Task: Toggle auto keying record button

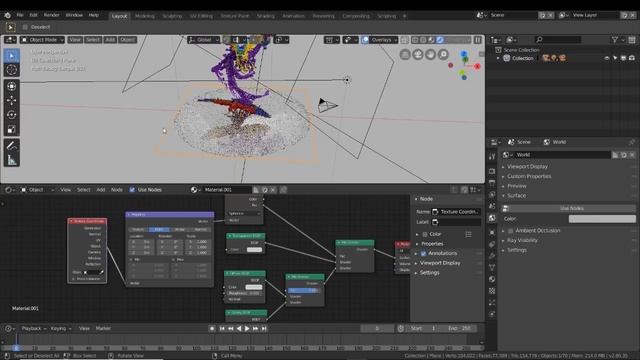Action: tap(211, 329)
